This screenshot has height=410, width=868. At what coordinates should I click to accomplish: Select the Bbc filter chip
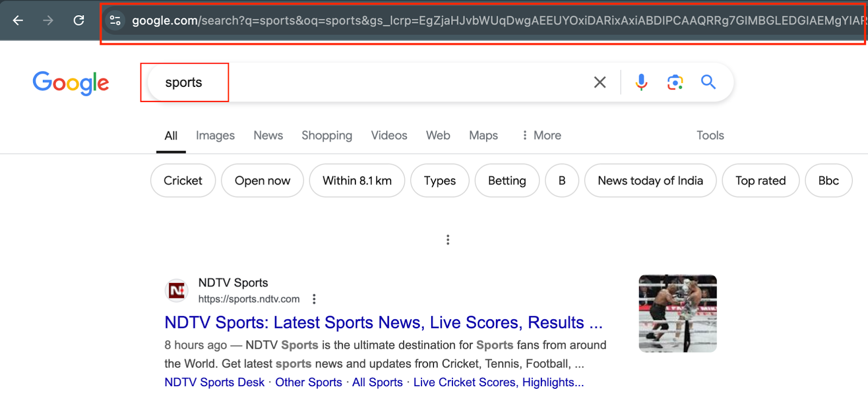(x=828, y=181)
